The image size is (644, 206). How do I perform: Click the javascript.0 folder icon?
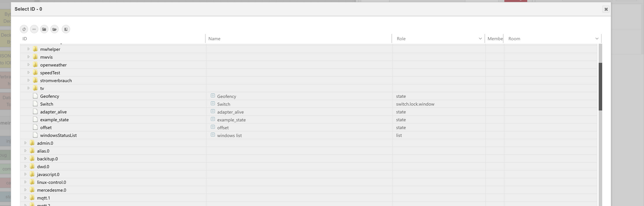[32, 174]
